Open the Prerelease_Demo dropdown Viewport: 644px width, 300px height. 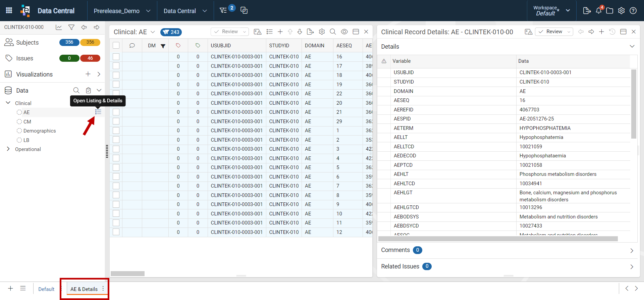[x=122, y=11]
